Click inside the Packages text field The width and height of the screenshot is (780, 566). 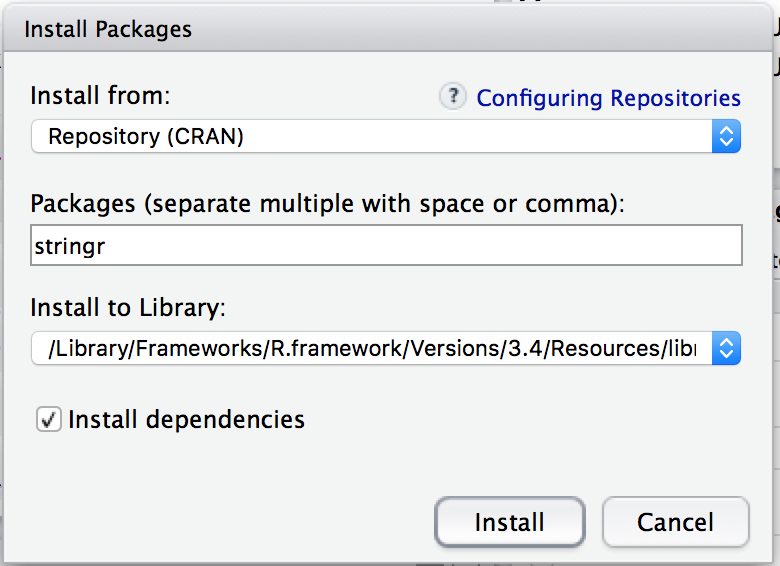(x=386, y=246)
